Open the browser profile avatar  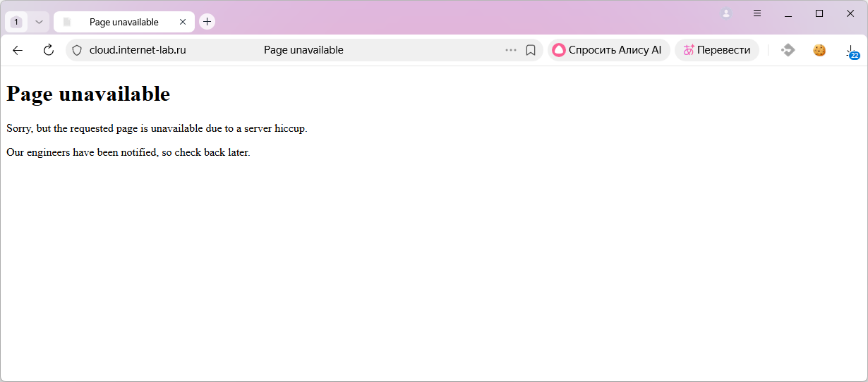coord(726,13)
